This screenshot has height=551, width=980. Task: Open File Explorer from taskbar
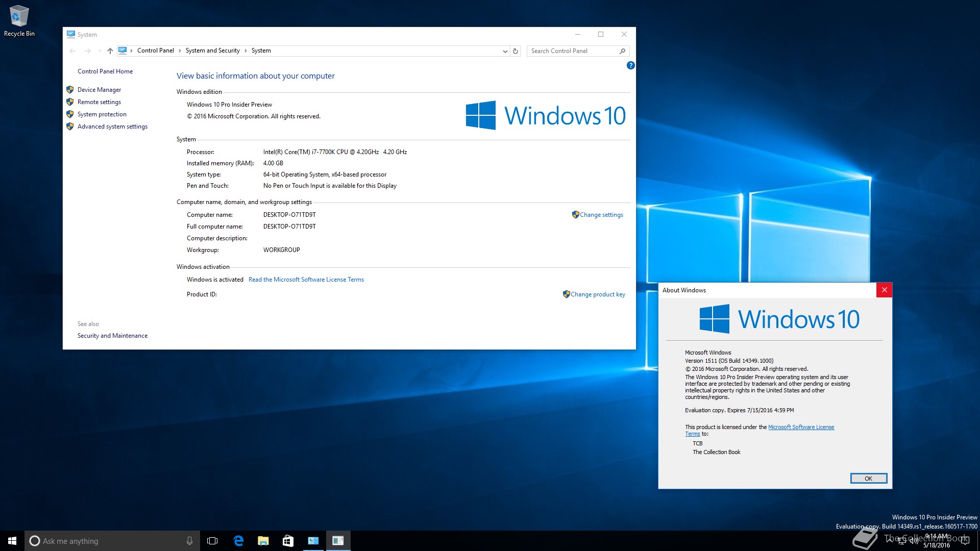tap(263, 541)
